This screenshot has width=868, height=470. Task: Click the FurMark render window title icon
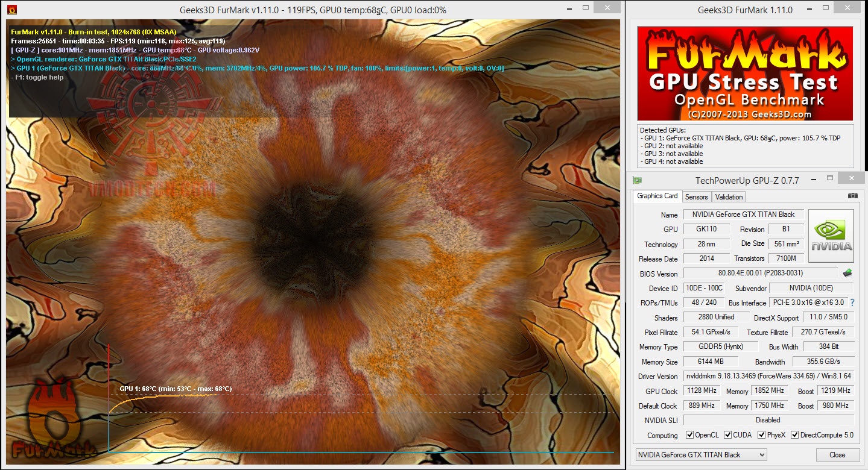click(x=11, y=10)
